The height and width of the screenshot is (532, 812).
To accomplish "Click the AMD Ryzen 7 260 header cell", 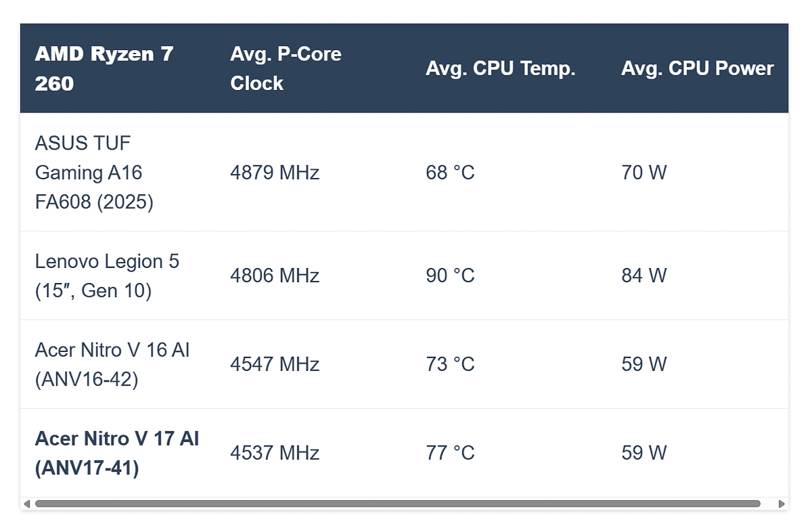I will [x=101, y=68].
